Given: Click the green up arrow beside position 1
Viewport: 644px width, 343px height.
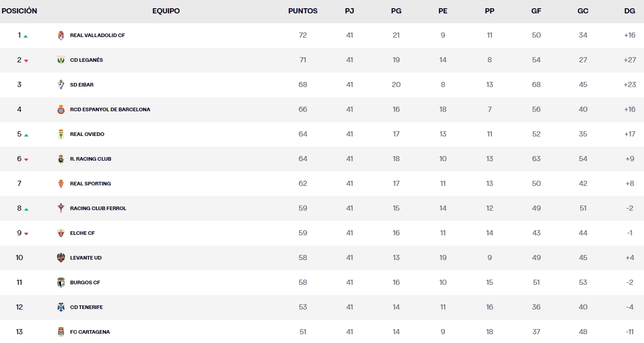Looking at the screenshot, I should 27,36.
